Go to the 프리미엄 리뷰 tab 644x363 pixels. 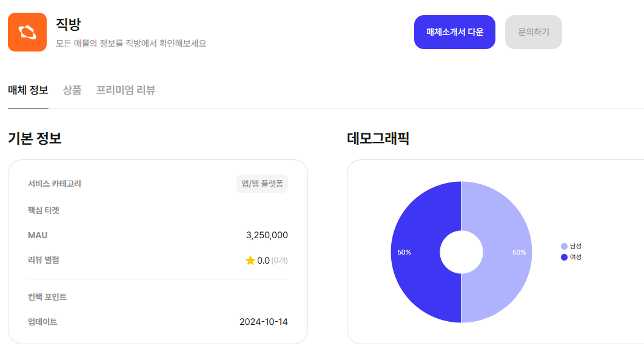tap(126, 90)
